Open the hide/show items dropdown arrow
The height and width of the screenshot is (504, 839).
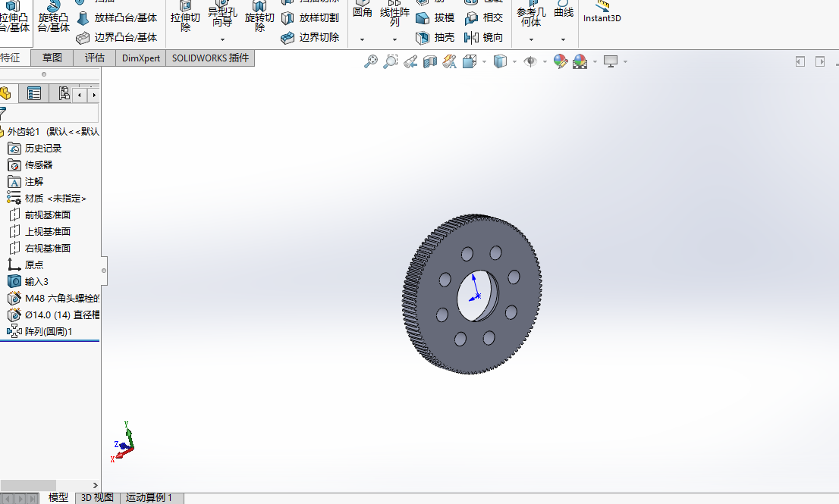(x=545, y=62)
